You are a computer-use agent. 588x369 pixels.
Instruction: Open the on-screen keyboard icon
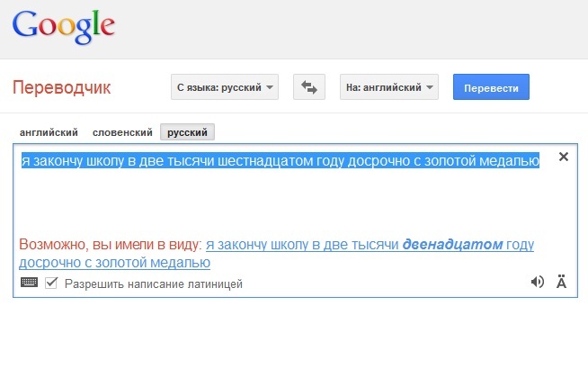pyautogui.click(x=30, y=283)
